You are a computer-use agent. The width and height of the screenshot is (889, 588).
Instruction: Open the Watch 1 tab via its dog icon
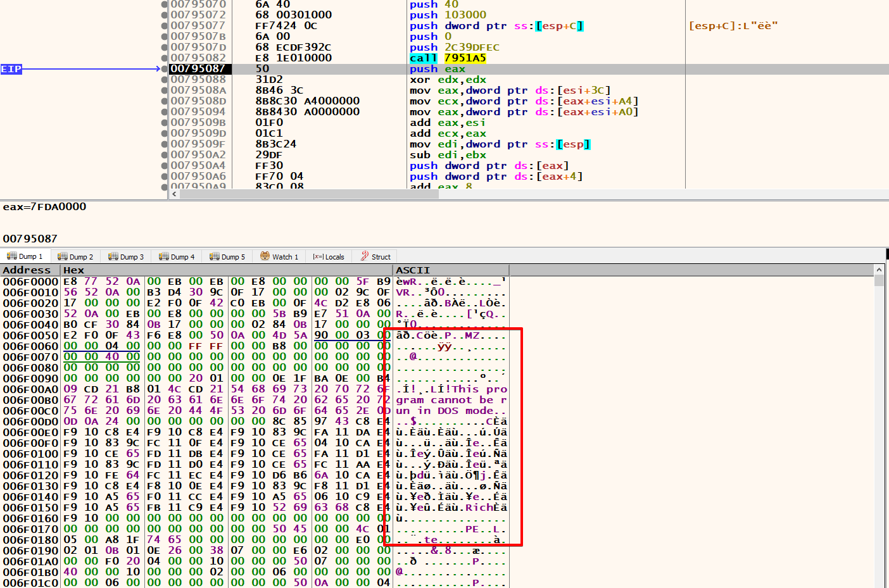click(265, 256)
